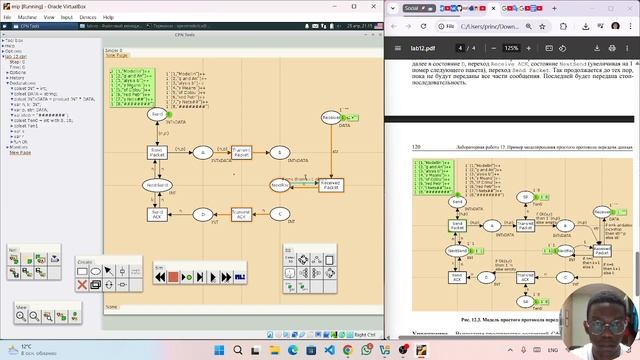Open the VirtualBox View menu
The image size is (640, 360).
coord(49,17)
